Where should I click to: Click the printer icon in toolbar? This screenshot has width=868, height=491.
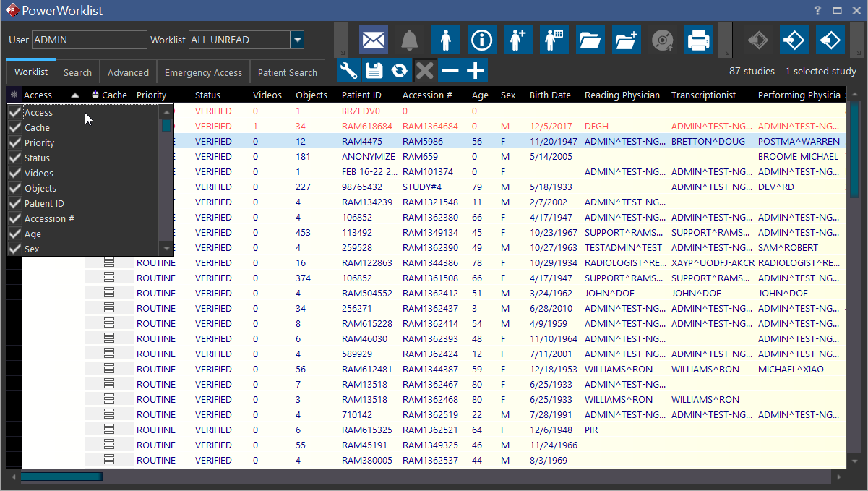click(698, 40)
